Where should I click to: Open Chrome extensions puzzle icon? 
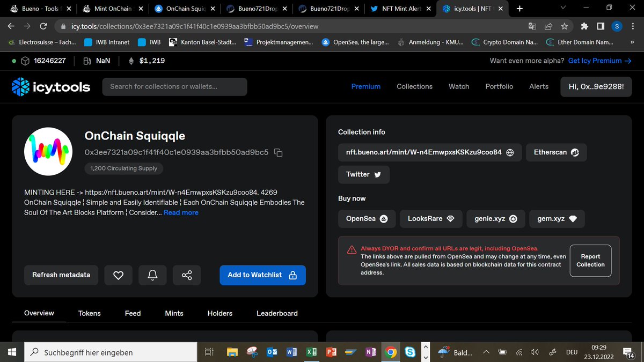point(584,26)
